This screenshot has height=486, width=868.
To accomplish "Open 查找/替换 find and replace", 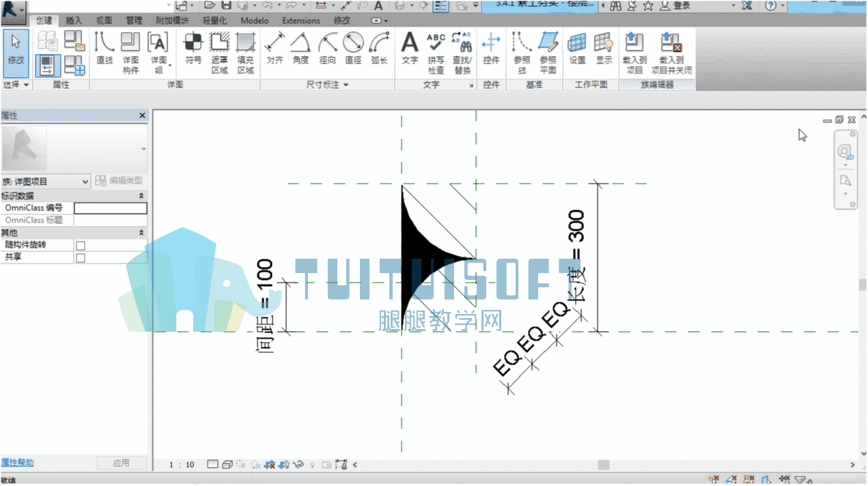I will (462, 53).
